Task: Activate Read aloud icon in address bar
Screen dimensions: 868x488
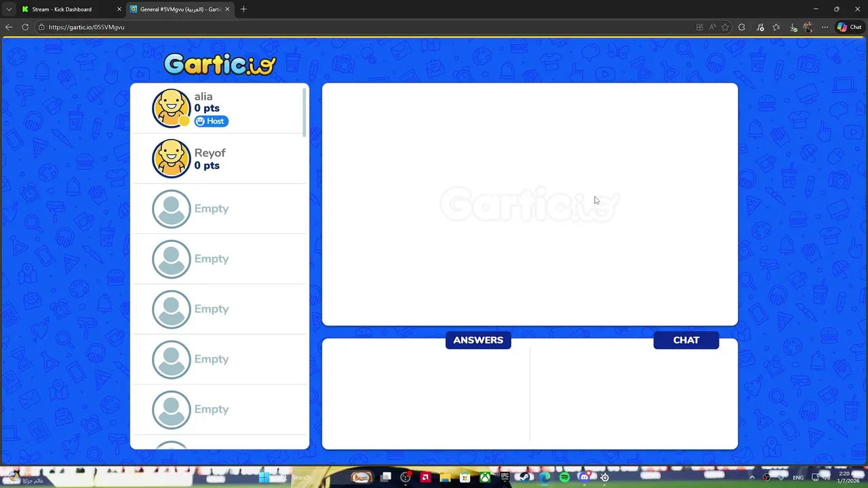Action: click(x=712, y=27)
